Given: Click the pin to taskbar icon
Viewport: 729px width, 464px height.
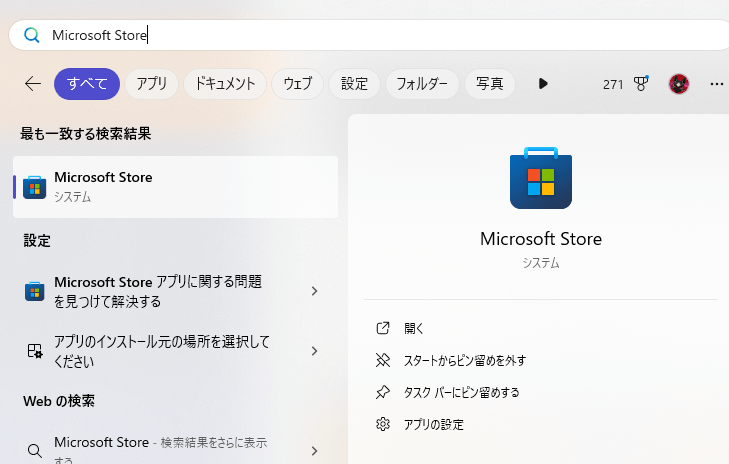Looking at the screenshot, I should [x=383, y=392].
